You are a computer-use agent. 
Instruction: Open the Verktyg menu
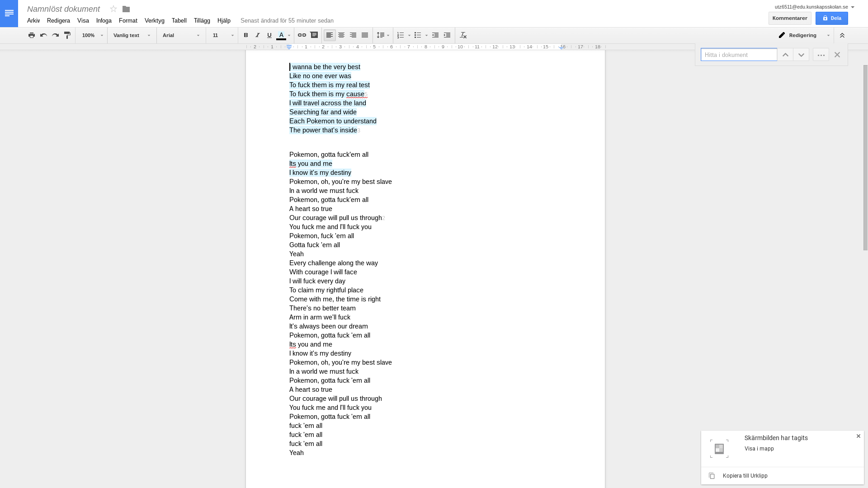[155, 21]
